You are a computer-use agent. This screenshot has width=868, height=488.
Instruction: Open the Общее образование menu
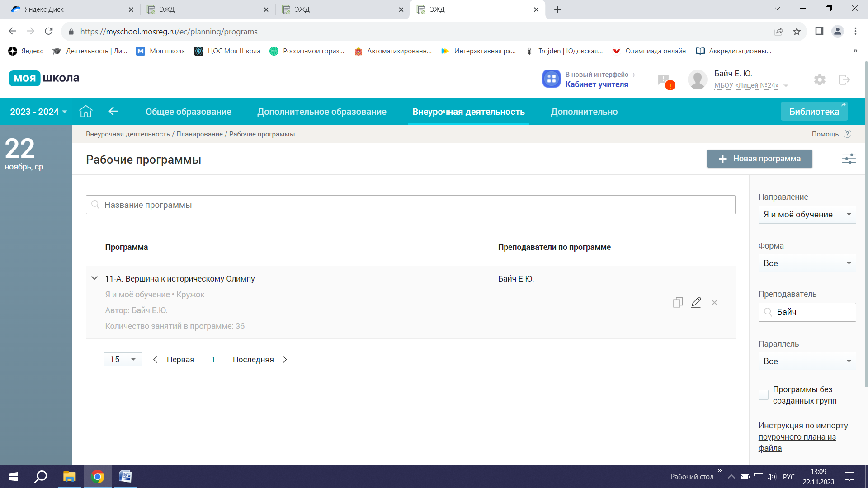pos(189,112)
